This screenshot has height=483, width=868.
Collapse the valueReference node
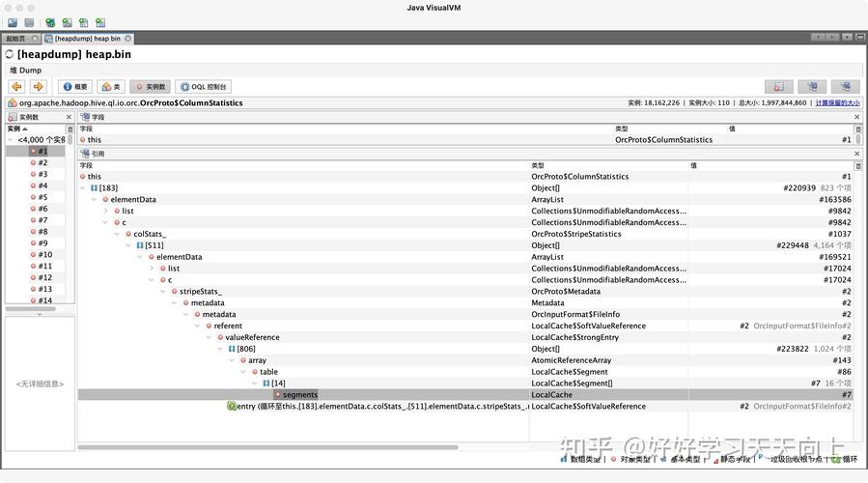pos(210,337)
